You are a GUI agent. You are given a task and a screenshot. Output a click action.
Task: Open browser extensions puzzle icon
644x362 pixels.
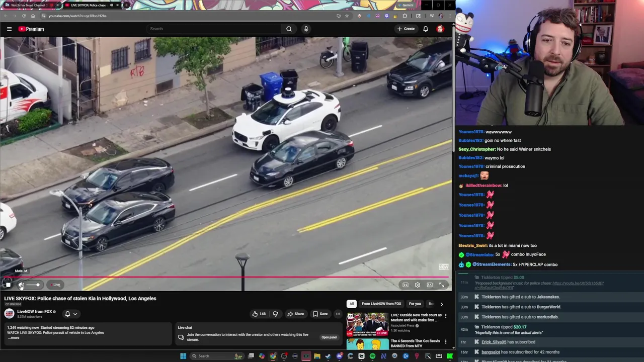(405, 16)
